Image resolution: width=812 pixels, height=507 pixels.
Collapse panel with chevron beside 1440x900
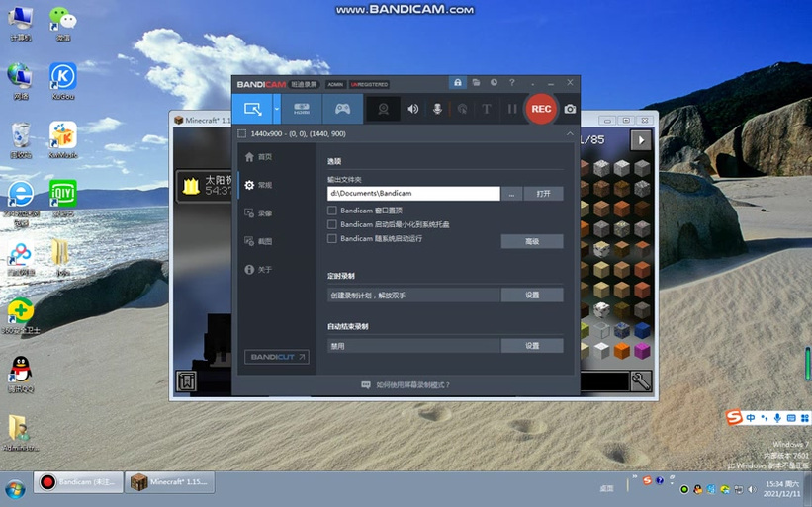click(x=570, y=134)
